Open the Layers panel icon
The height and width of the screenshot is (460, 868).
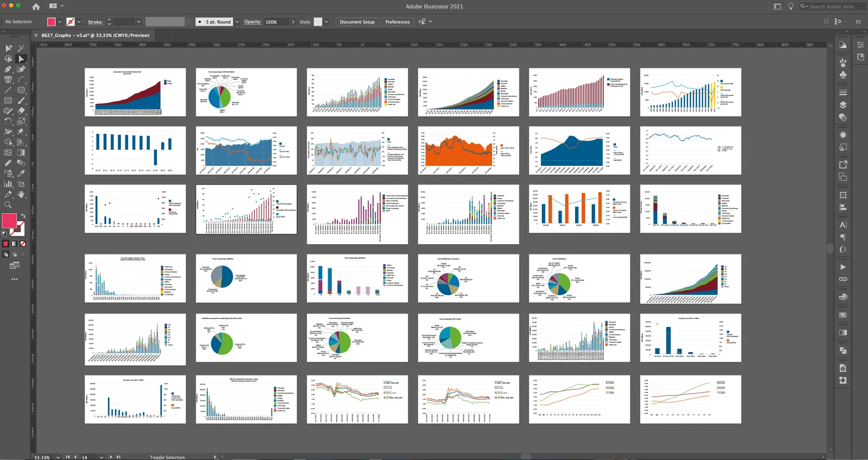click(843, 105)
